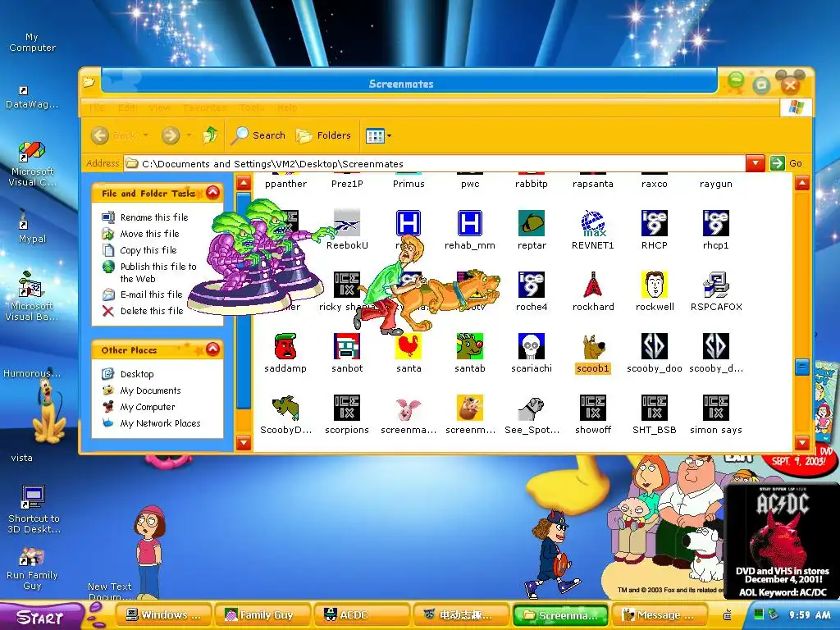Image resolution: width=840 pixels, height=630 pixels.
Task: Select the RHCP ice9 file
Action: (x=655, y=223)
